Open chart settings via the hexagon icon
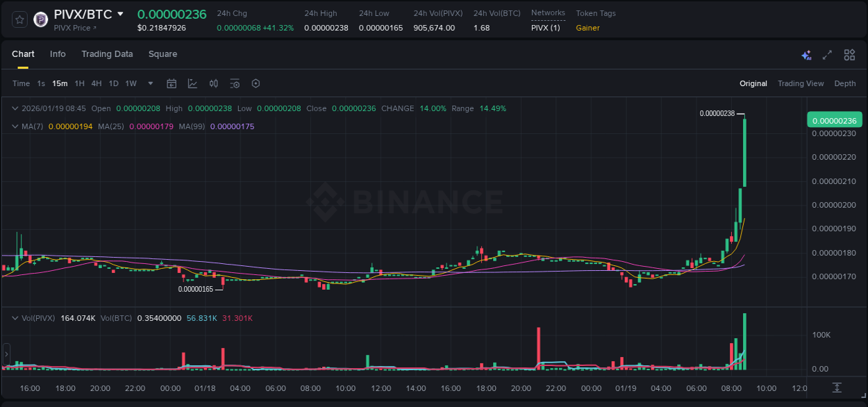The image size is (868, 407). click(256, 83)
